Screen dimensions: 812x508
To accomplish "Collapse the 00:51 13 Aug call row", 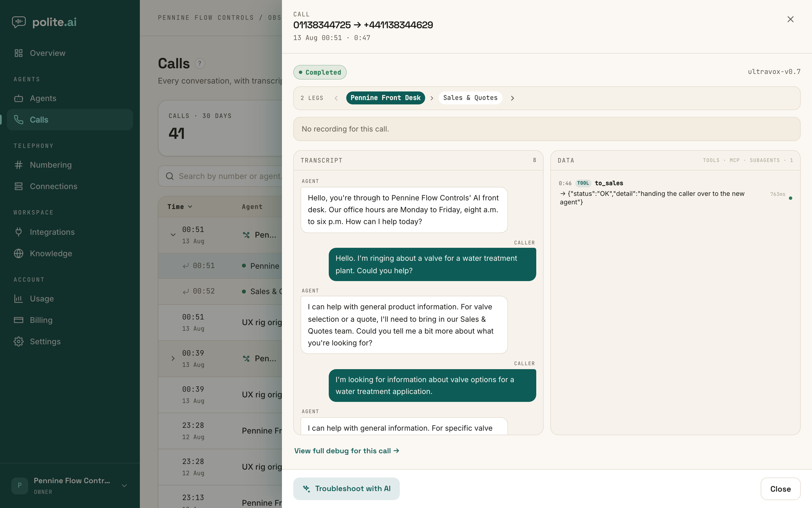I will click(x=173, y=235).
